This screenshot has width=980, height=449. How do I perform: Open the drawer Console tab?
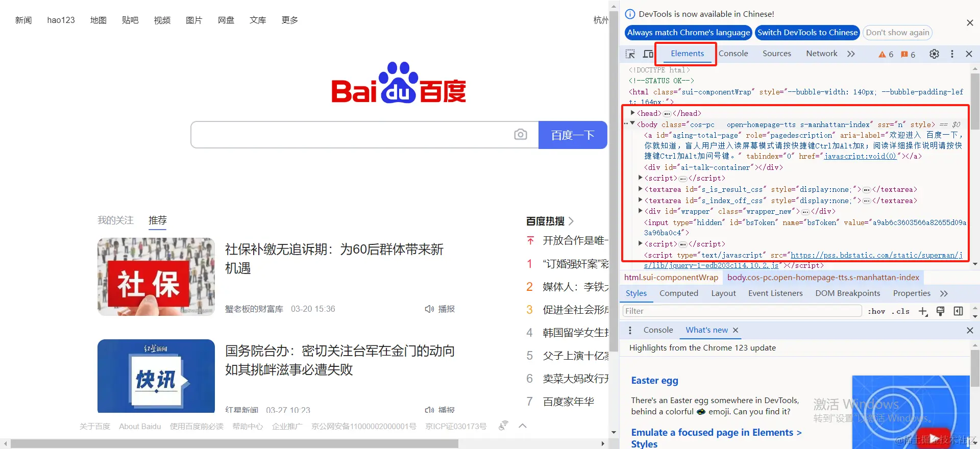click(x=658, y=330)
